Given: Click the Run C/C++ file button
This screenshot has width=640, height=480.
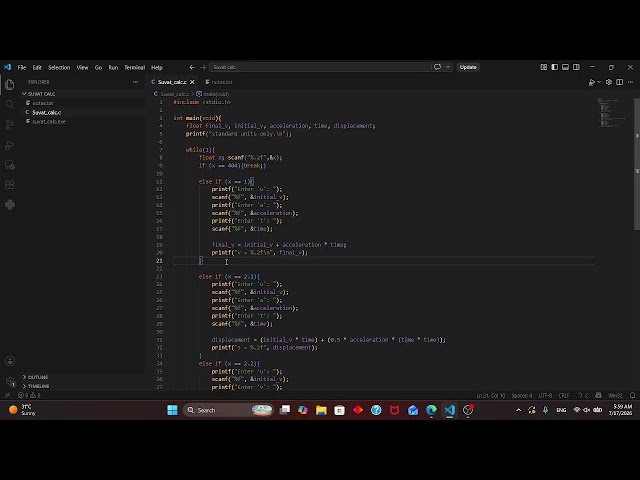Looking at the screenshot, I should [x=591, y=82].
